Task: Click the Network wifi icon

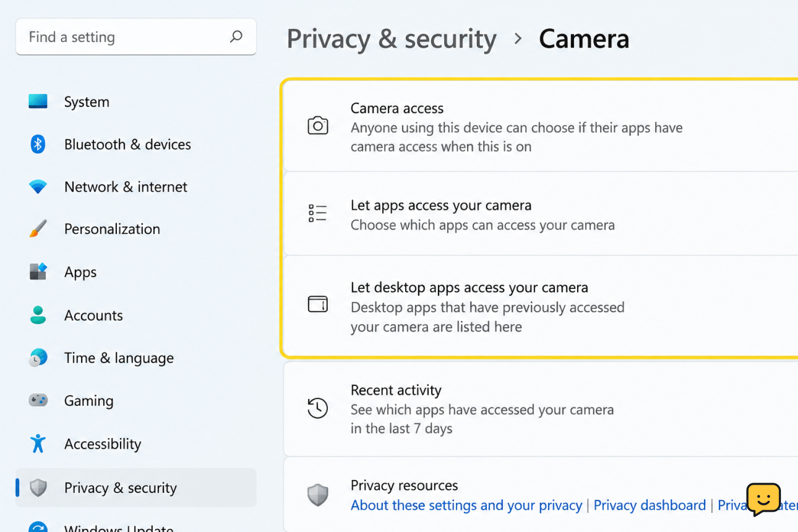Action: (38, 187)
